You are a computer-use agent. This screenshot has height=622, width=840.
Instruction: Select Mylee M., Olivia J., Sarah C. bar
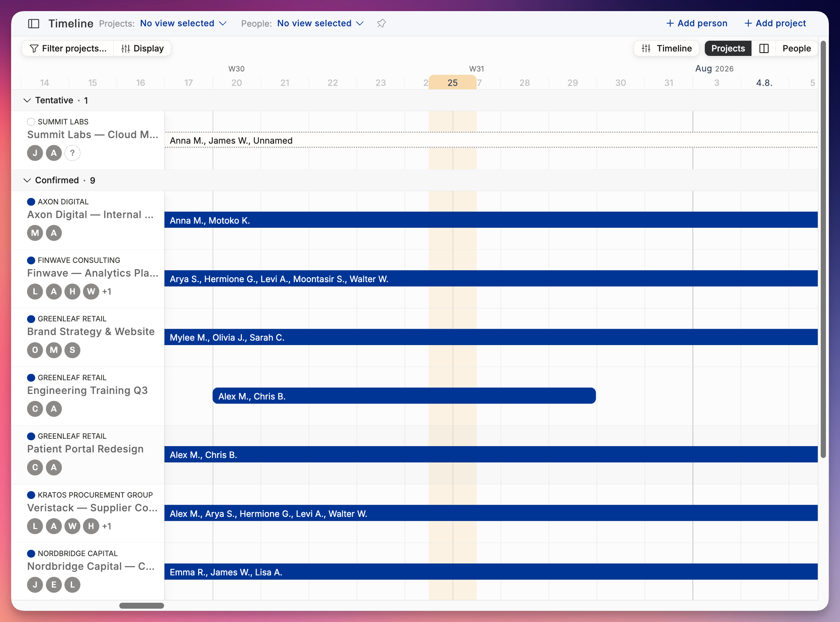click(491, 337)
